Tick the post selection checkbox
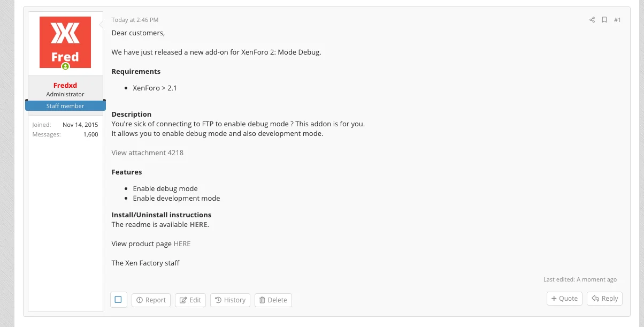Viewport: 644px width, 327px height. click(118, 300)
